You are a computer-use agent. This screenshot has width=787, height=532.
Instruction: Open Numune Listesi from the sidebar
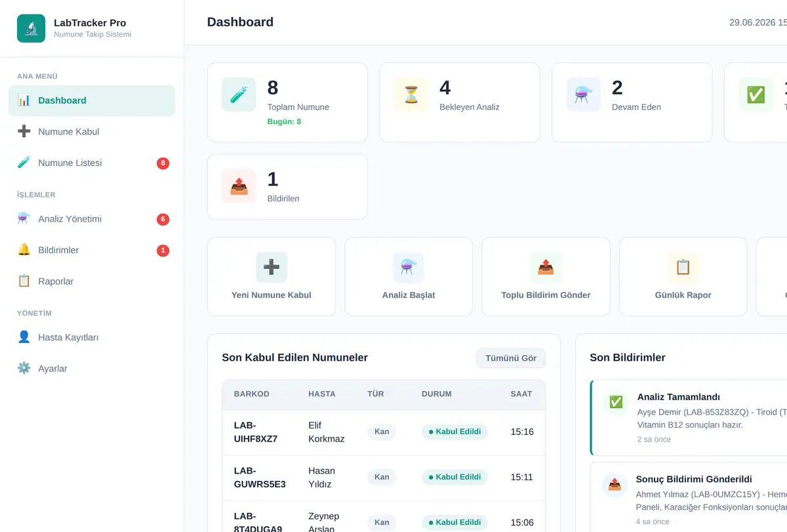(92, 163)
